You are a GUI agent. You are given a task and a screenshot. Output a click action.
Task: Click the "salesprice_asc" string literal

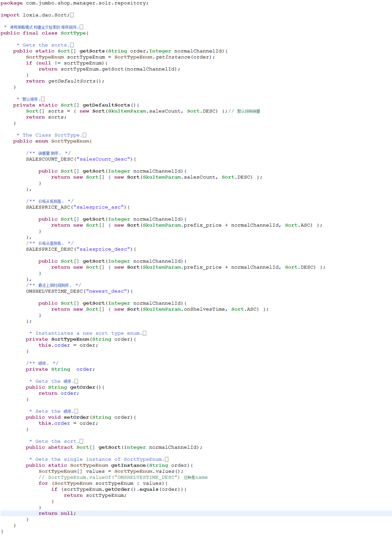[99, 207]
